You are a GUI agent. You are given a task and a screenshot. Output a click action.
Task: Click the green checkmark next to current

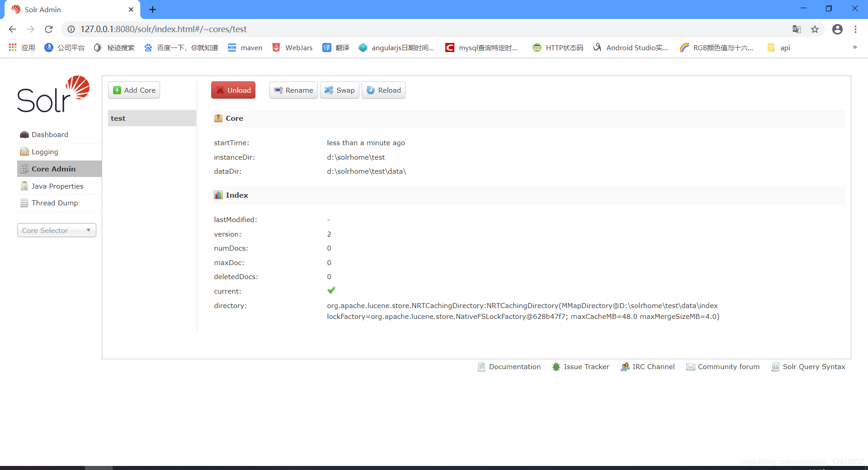(x=331, y=290)
